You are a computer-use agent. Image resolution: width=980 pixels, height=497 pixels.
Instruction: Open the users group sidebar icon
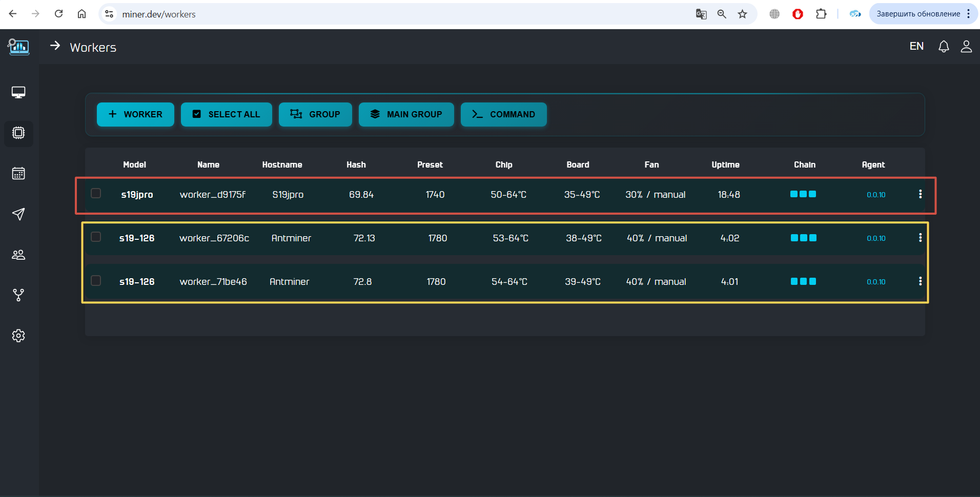18,255
